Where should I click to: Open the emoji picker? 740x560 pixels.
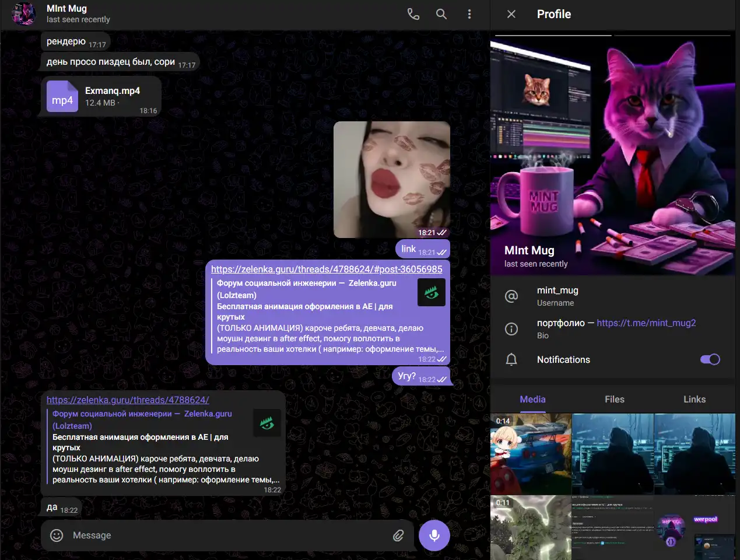[57, 535]
